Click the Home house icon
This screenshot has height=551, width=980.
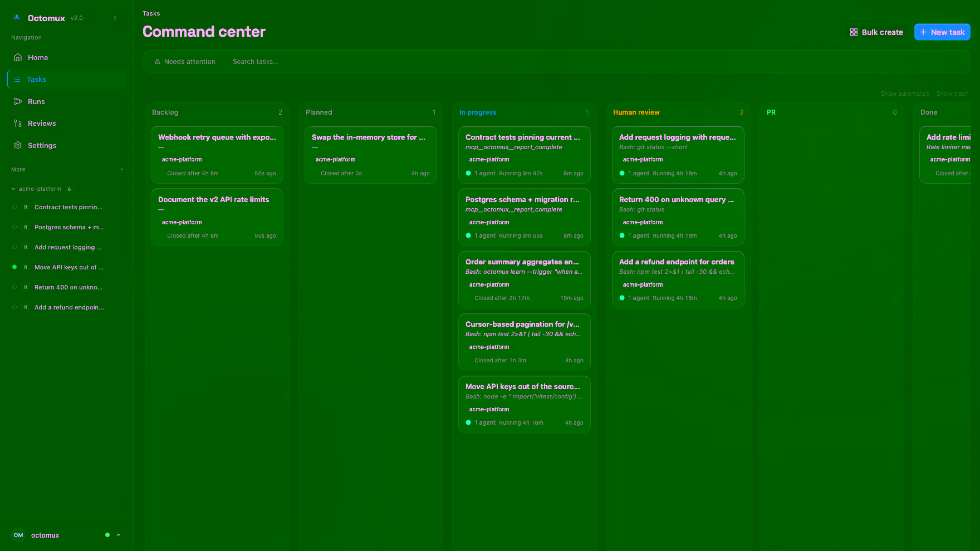point(18,57)
